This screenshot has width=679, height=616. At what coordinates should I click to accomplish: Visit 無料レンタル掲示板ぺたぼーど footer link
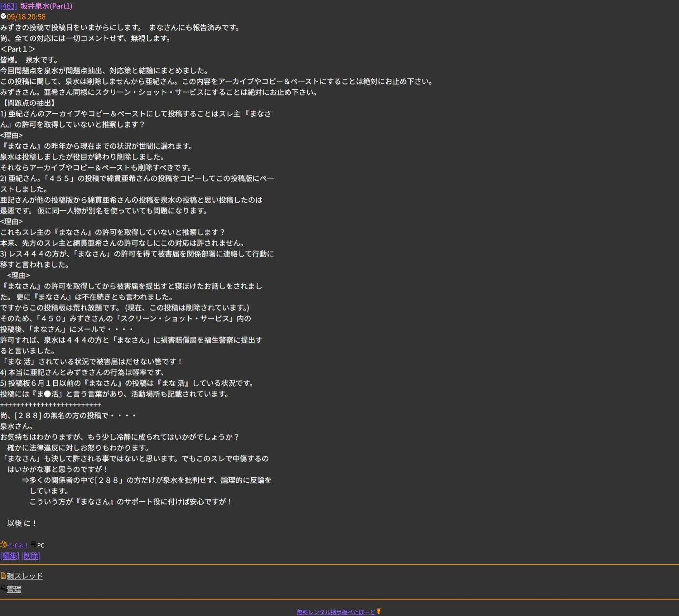point(336,612)
